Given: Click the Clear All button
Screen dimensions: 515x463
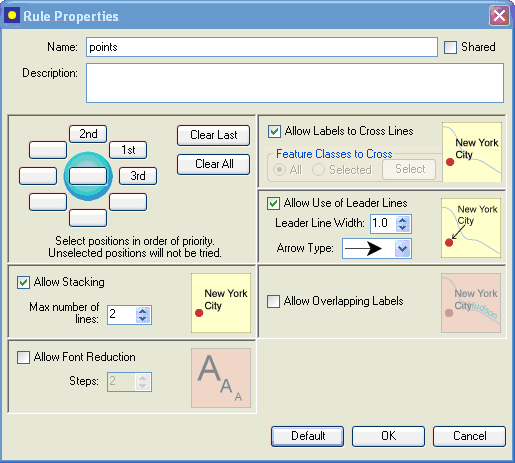Looking at the screenshot, I should tap(214, 164).
